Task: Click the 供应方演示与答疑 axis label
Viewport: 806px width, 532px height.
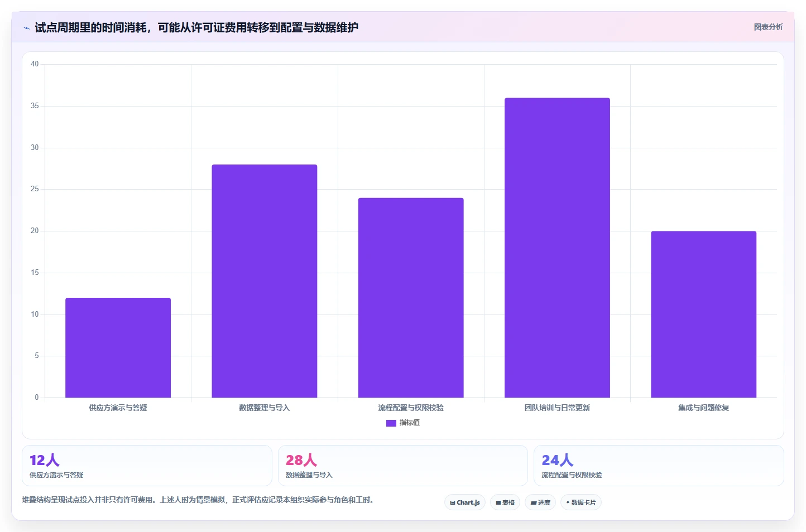Action: (118, 408)
